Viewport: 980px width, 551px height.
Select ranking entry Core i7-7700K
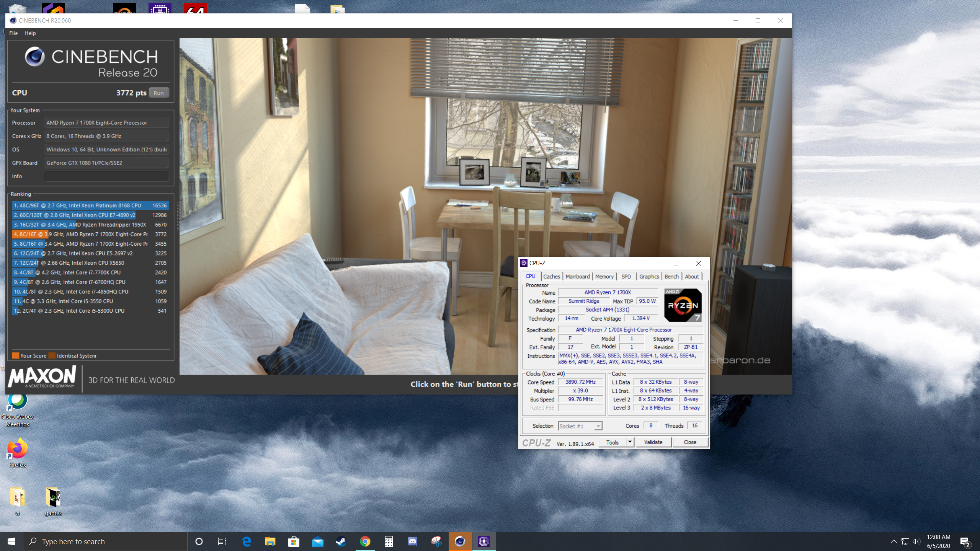pyautogui.click(x=90, y=272)
